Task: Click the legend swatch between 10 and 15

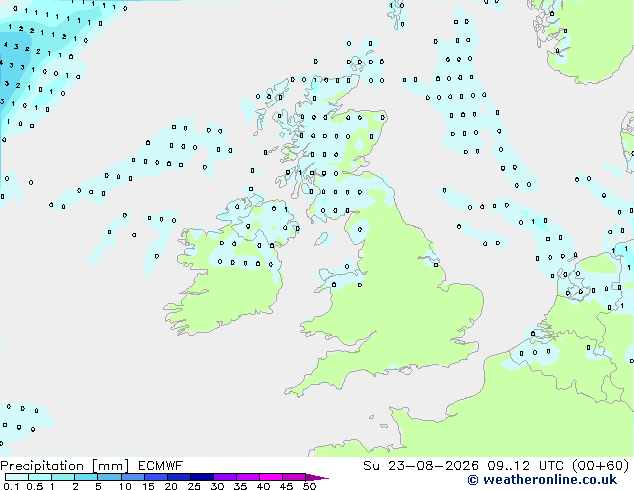Action: pyautogui.click(x=133, y=477)
